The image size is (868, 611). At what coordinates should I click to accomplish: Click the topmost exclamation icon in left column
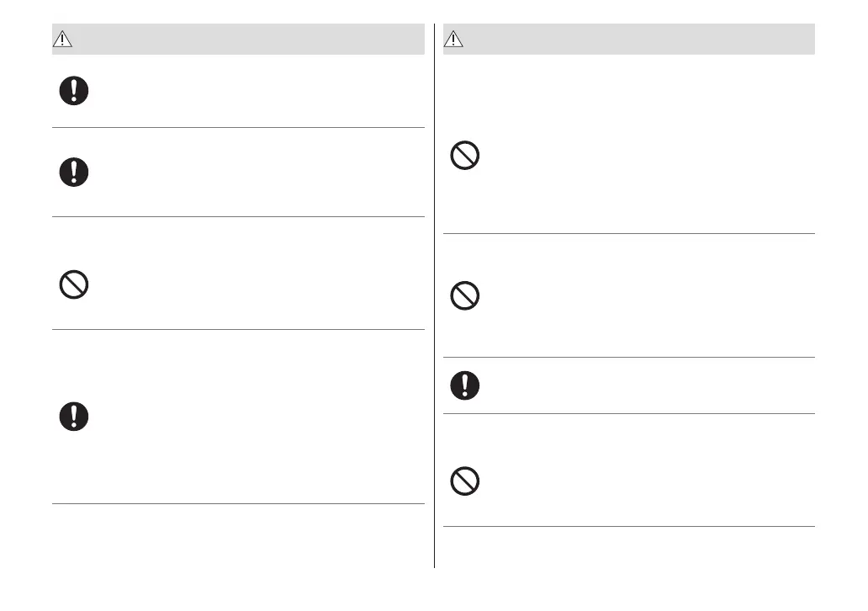74,91
